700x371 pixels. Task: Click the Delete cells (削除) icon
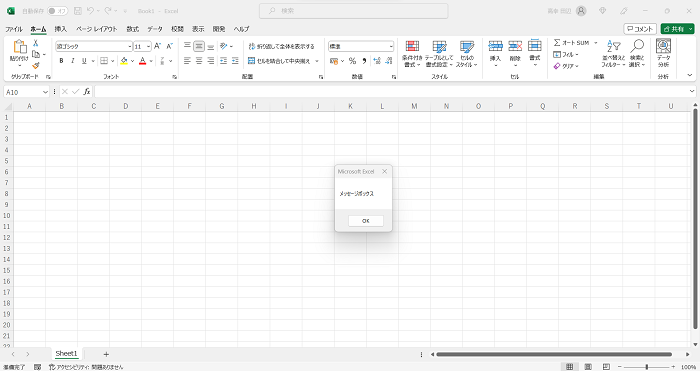coord(515,46)
